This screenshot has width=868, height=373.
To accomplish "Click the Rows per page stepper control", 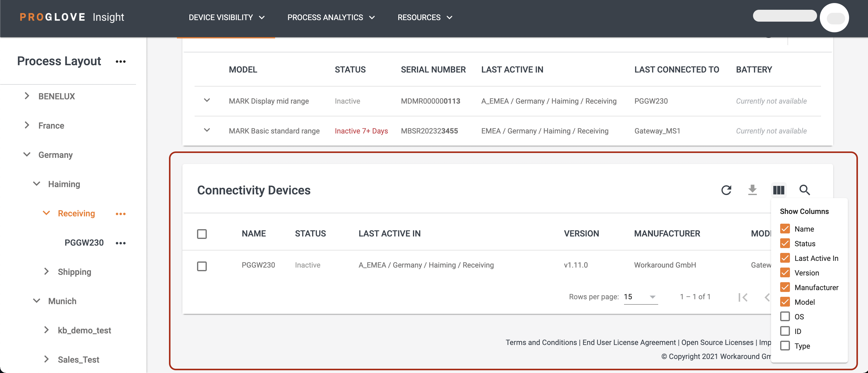I will pyautogui.click(x=639, y=297).
